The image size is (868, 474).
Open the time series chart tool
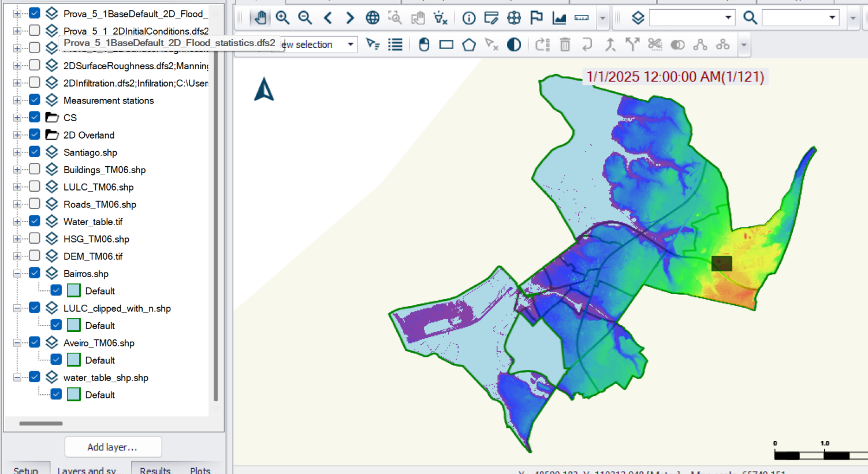[x=559, y=18]
